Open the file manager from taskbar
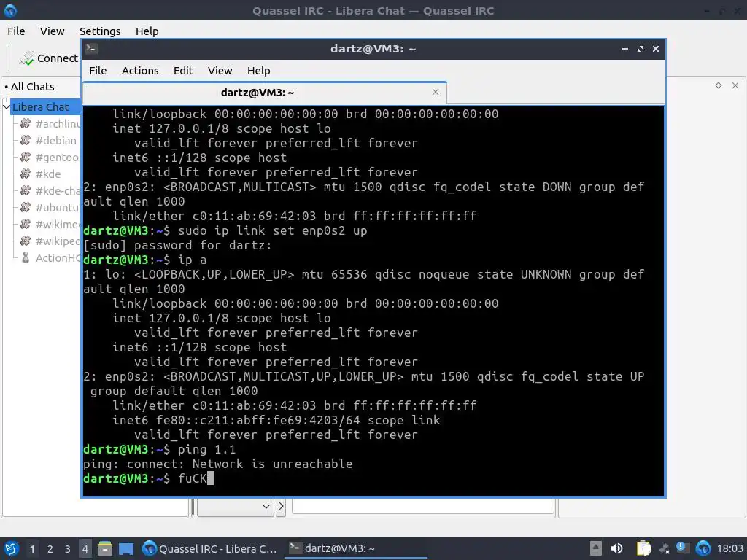The image size is (747, 560). pyautogui.click(x=105, y=548)
